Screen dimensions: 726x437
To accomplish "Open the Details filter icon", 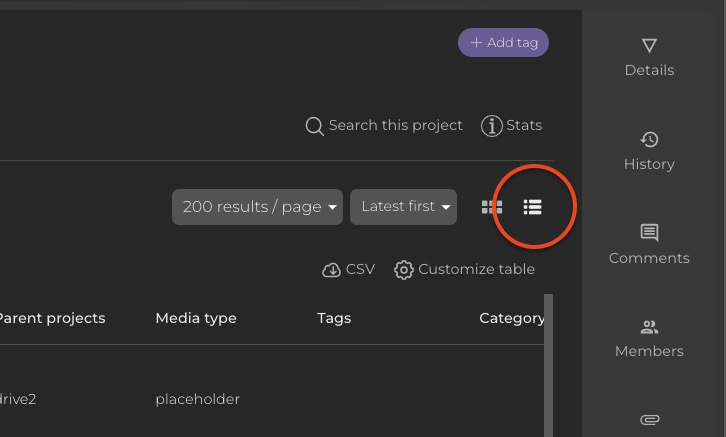I will tap(649, 45).
